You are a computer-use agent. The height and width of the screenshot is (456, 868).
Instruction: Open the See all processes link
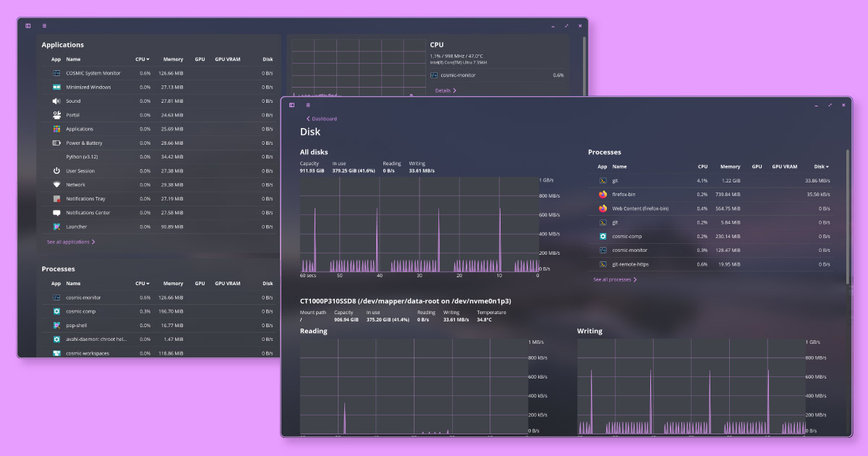point(615,279)
